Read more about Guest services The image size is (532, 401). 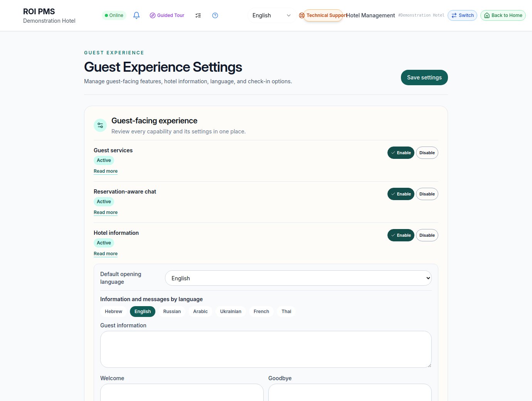click(106, 171)
